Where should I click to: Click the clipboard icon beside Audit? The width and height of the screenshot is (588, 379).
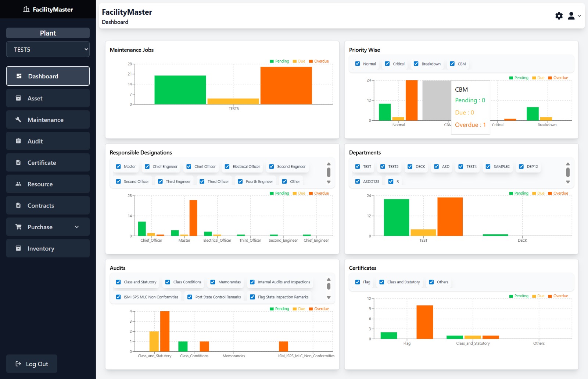point(18,141)
